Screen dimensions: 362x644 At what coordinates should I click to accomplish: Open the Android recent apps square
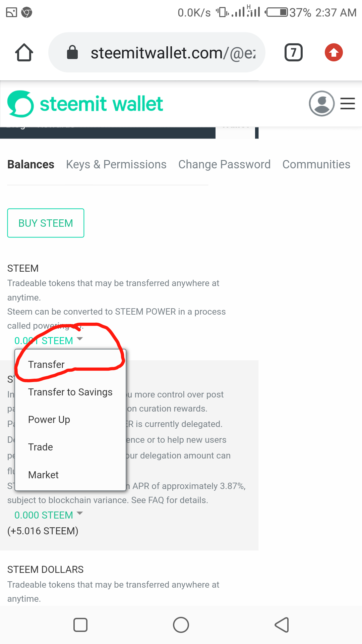(x=80, y=625)
